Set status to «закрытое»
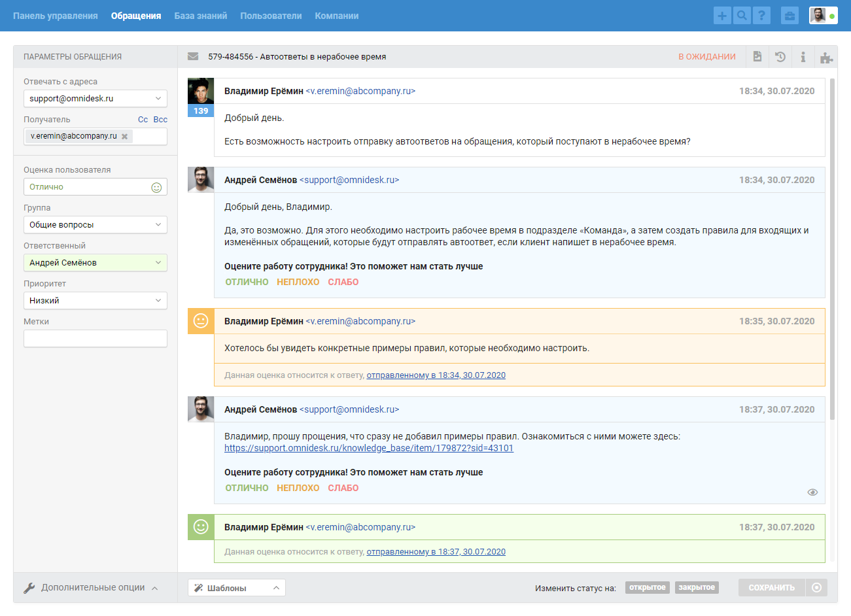851x616 pixels. tap(696, 587)
